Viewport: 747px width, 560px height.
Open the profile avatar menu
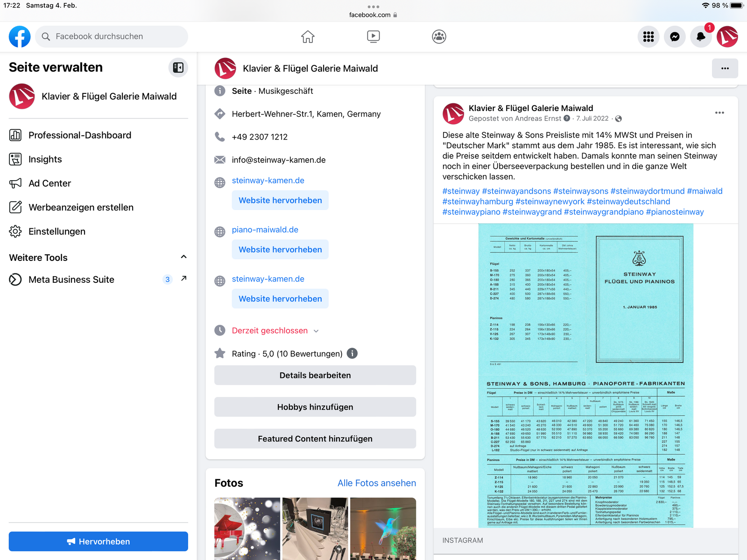(x=727, y=36)
